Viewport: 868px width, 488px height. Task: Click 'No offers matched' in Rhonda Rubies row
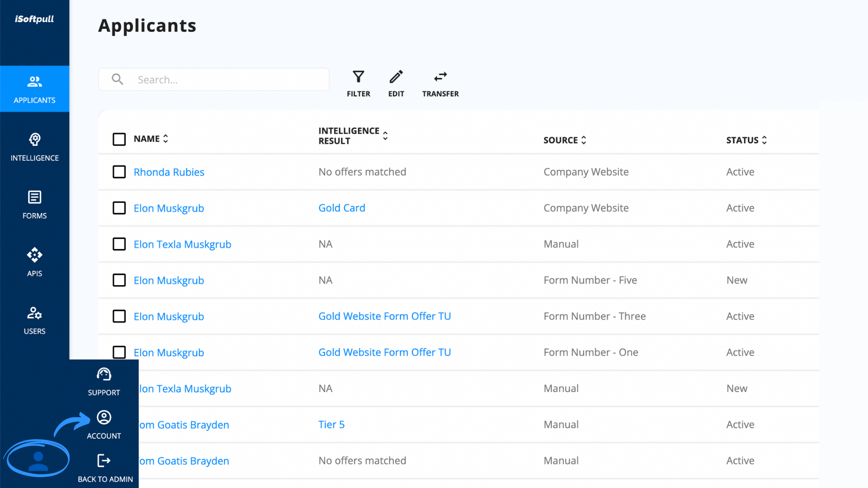(362, 172)
